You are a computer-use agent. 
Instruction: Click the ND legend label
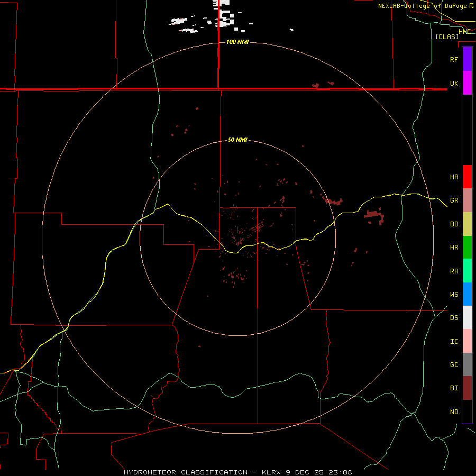click(x=454, y=411)
